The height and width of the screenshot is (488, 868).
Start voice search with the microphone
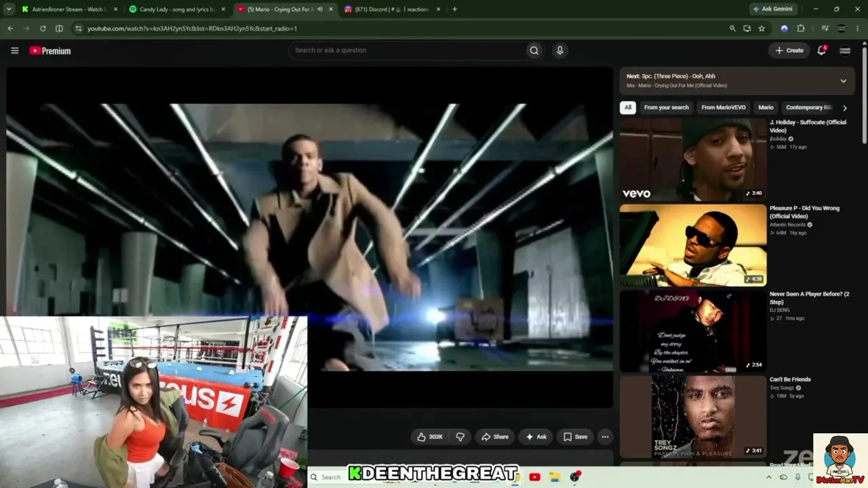[559, 50]
